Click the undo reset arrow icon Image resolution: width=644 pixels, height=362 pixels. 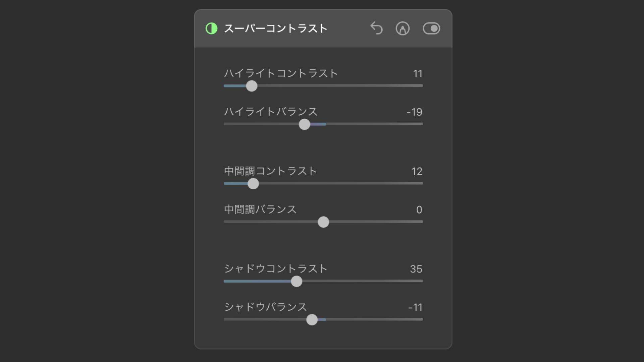[x=376, y=28]
